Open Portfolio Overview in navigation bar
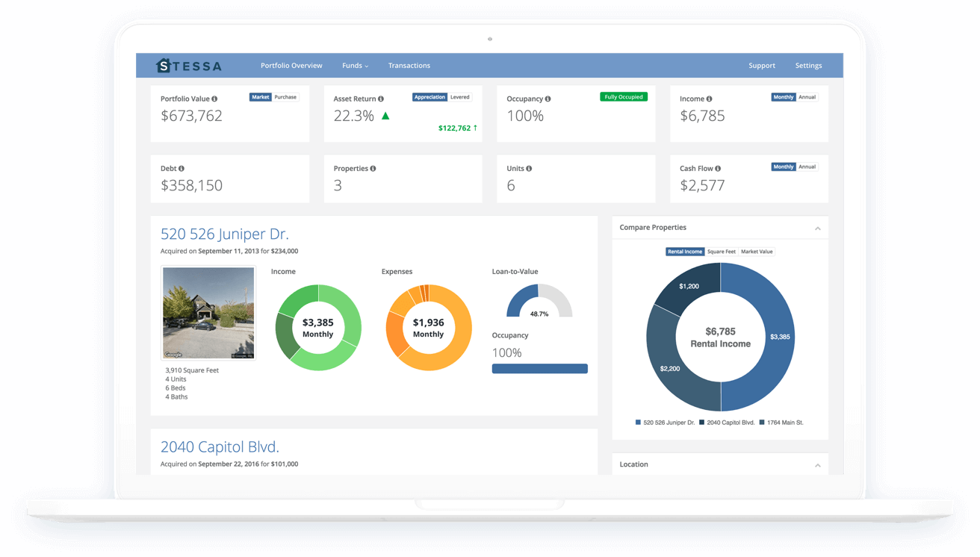980x557 pixels. click(291, 66)
